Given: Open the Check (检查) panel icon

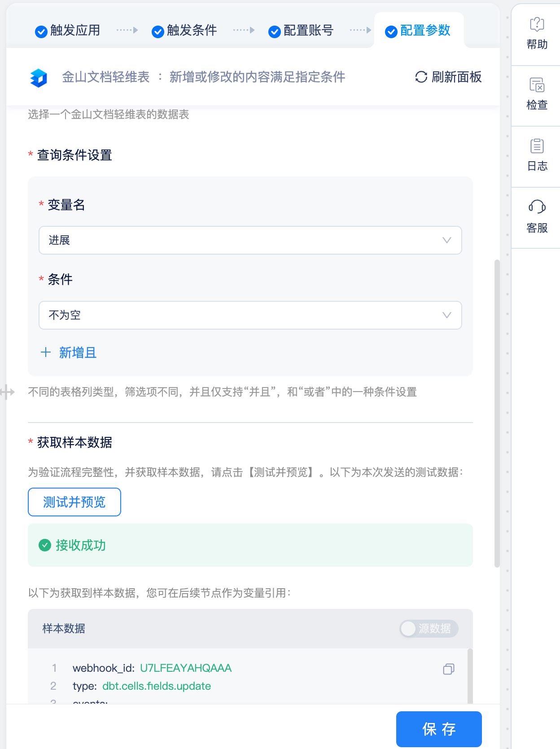Looking at the screenshot, I should tap(537, 85).
